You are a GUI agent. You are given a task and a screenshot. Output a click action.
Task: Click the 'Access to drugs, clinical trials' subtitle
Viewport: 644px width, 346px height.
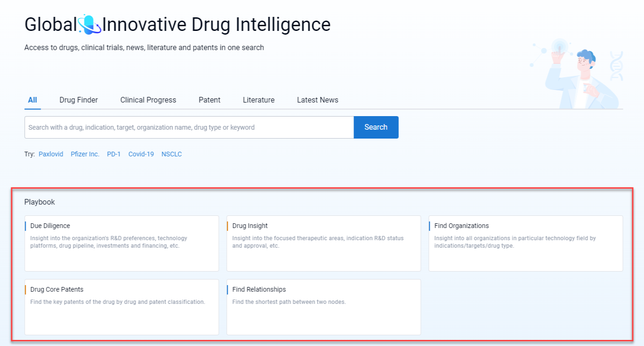coord(144,47)
